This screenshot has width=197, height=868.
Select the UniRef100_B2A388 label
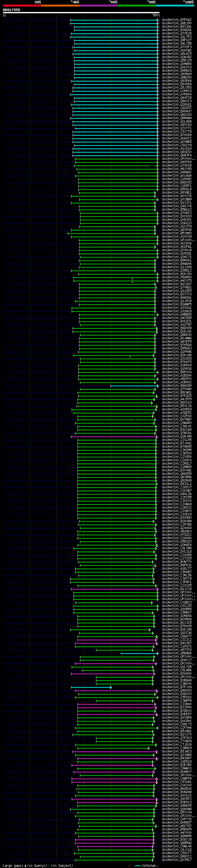pyautogui.click(x=177, y=521)
